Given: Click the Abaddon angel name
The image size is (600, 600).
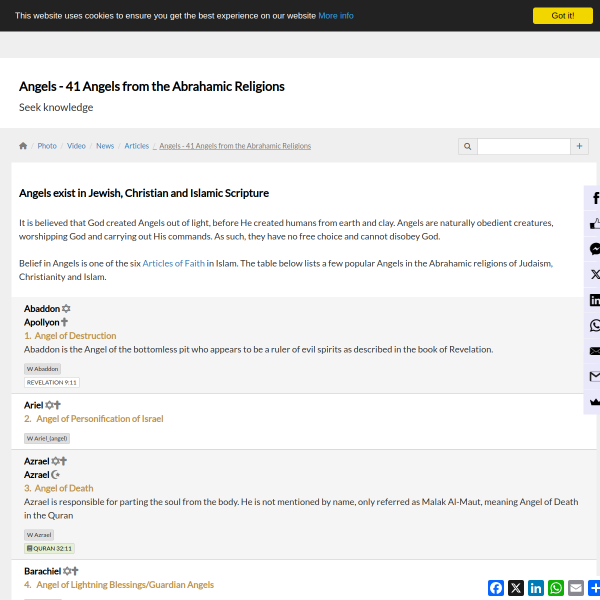Looking at the screenshot, I should (x=42, y=308).
